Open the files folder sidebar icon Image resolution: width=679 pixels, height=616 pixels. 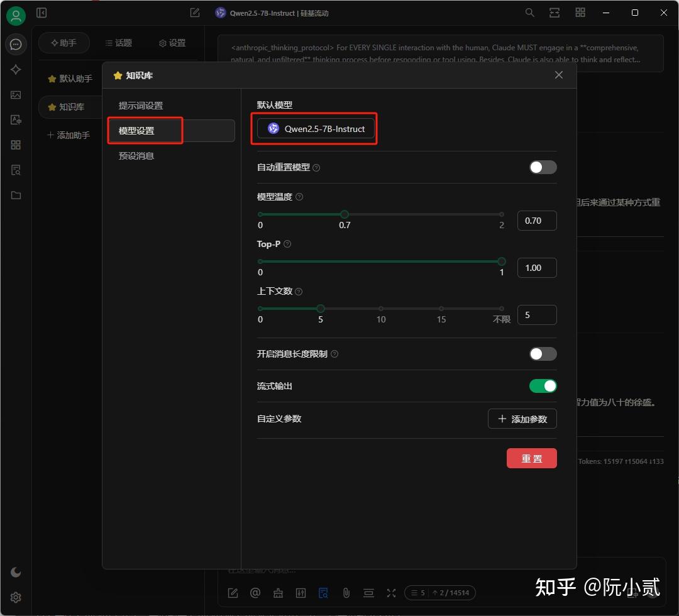(16, 195)
